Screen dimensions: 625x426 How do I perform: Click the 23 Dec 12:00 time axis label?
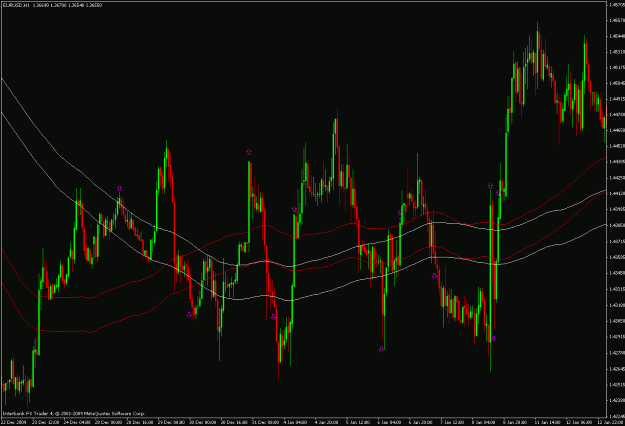45,422
